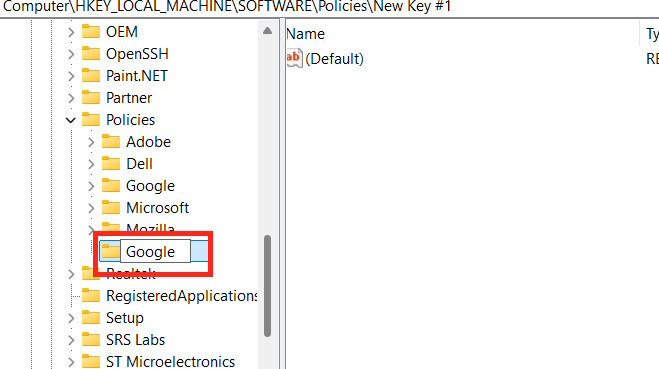Click the Microsoft folder icon
The width and height of the screenshot is (659, 369).
pos(111,207)
